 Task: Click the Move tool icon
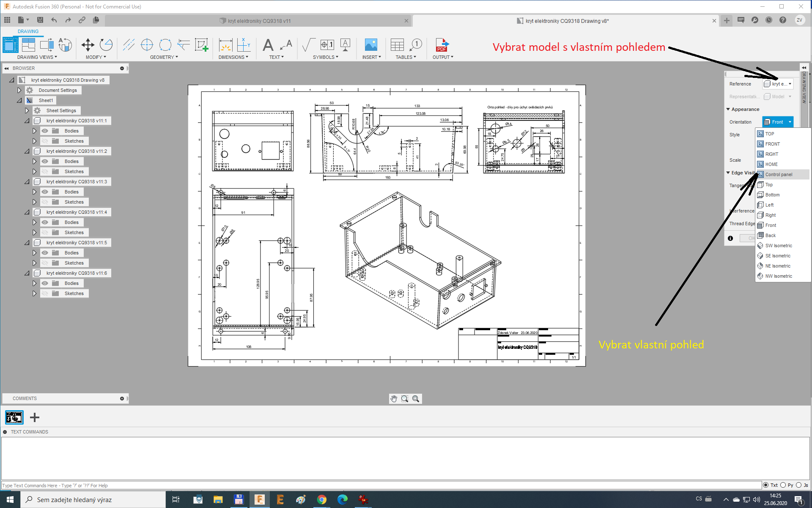pos(88,45)
